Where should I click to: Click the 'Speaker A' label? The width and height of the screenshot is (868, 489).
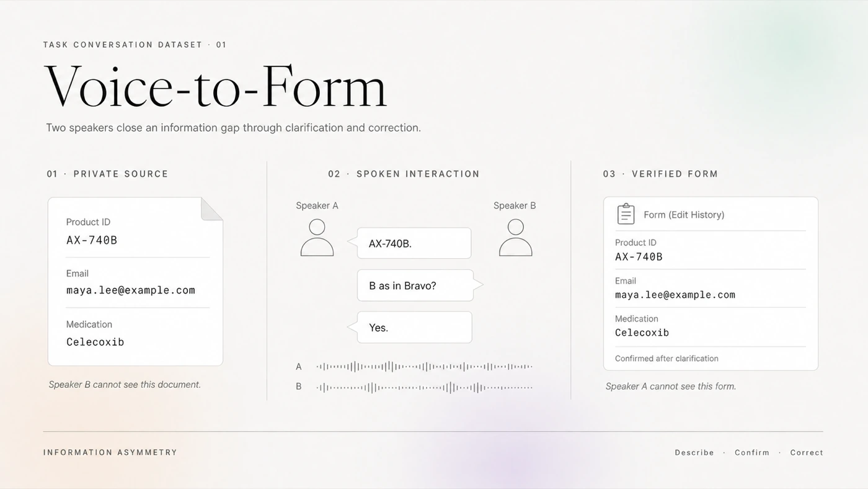[317, 205]
